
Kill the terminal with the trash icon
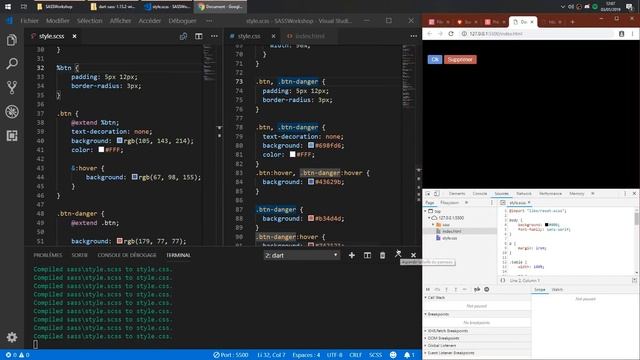(x=382, y=255)
